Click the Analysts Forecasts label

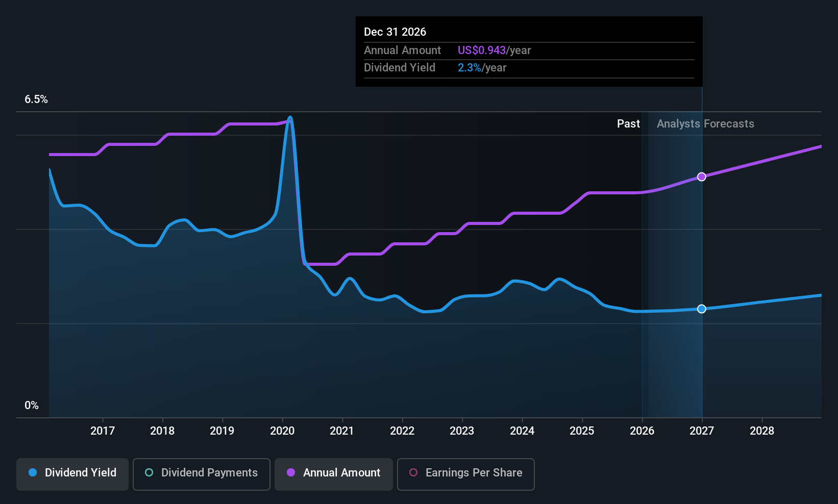tap(705, 124)
